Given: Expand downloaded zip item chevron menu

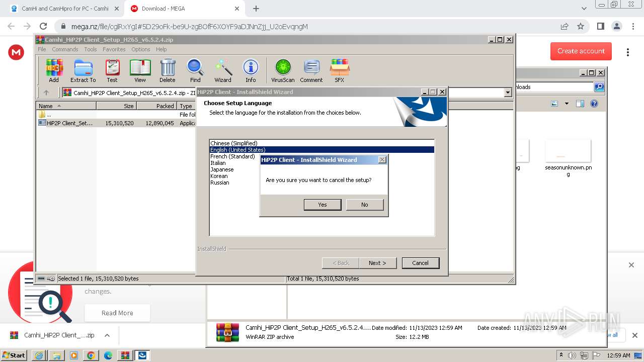Looking at the screenshot, I should [x=107, y=335].
